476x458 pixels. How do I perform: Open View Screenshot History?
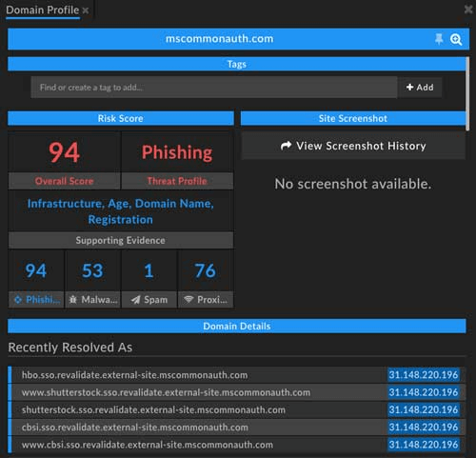pyautogui.click(x=353, y=146)
